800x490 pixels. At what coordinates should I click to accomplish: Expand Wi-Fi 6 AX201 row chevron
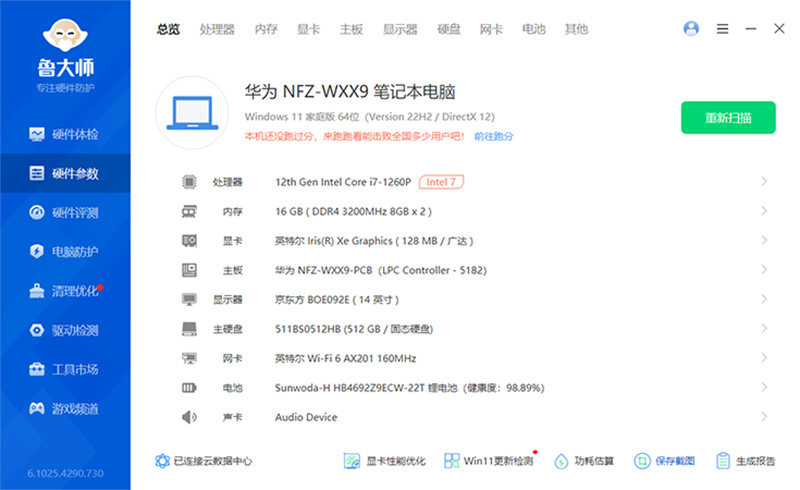click(x=764, y=358)
